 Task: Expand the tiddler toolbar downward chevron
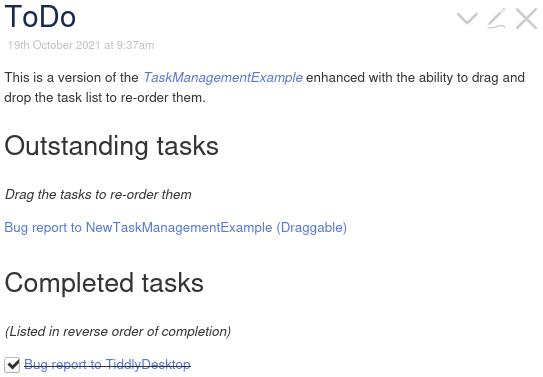click(x=467, y=18)
